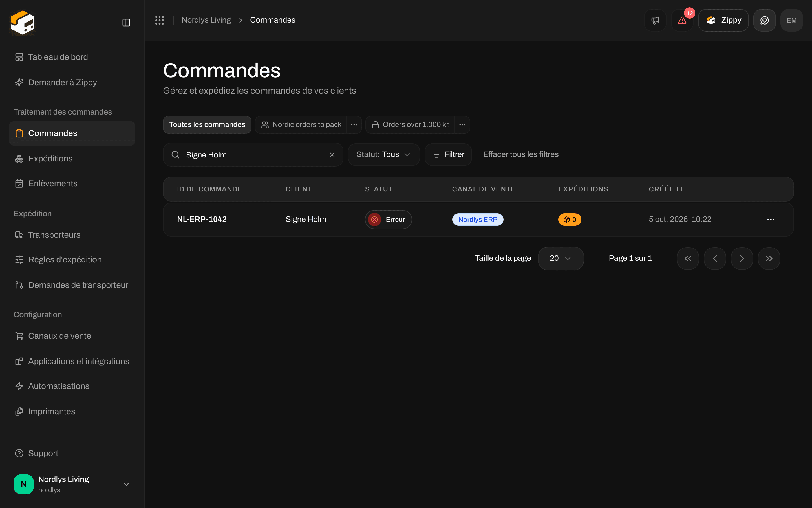Open Imprimantes page
Image resolution: width=812 pixels, height=508 pixels.
click(72, 411)
